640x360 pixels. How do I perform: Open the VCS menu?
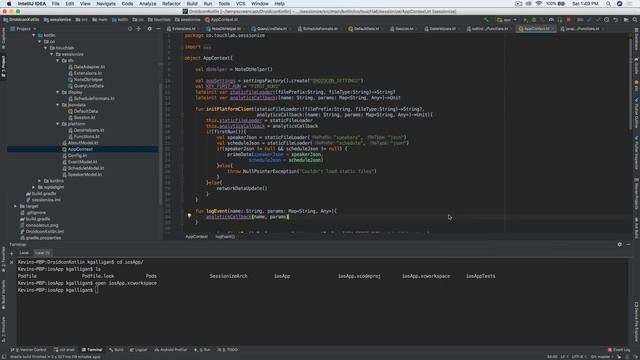[x=240, y=4]
